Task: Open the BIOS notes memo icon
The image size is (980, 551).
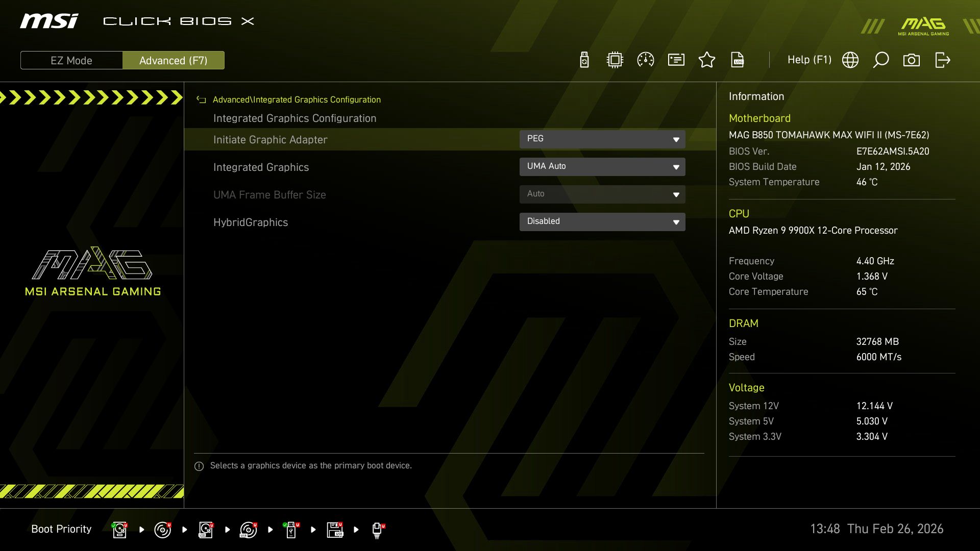Action: click(x=676, y=60)
